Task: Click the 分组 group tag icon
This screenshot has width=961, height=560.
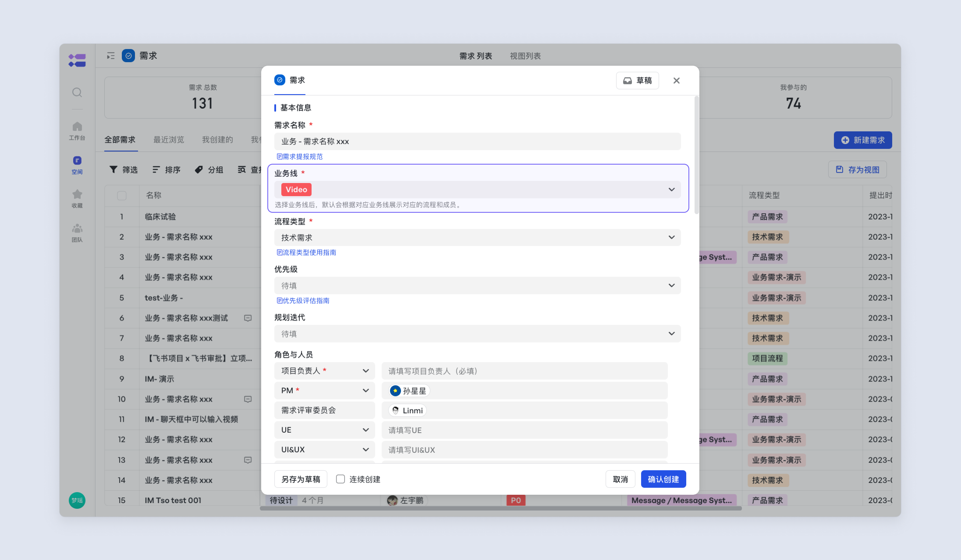Action: point(199,169)
